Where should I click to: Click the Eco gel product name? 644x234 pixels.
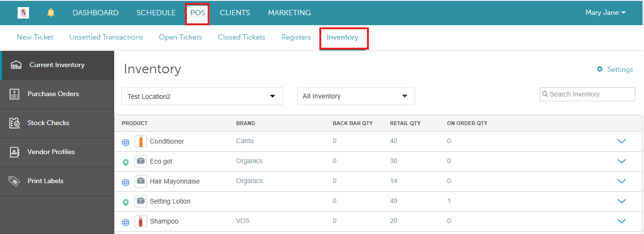pyautogui.click(x=161, y=161)
